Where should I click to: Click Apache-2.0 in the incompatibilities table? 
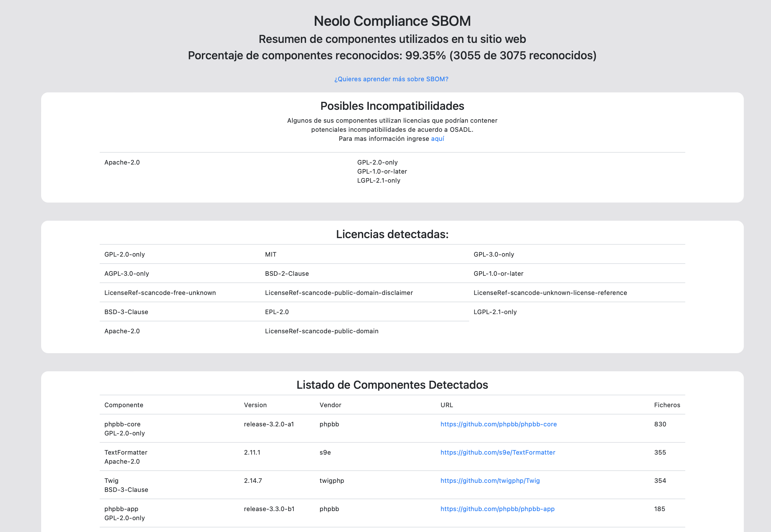click(x=122, y=162)
